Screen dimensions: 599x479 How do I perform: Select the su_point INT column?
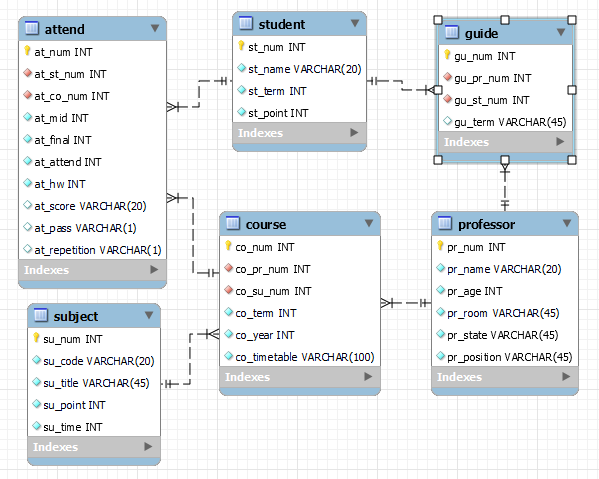click(x=94, y=405)
